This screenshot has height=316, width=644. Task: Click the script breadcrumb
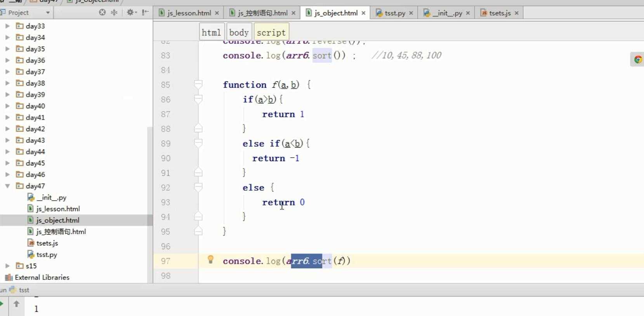click(x=271, y=32)
